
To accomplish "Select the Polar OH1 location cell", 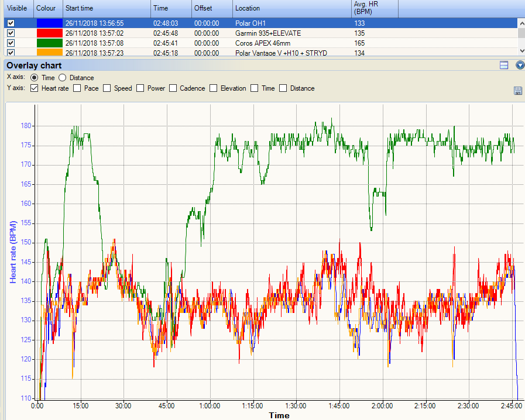I will 250,23.
